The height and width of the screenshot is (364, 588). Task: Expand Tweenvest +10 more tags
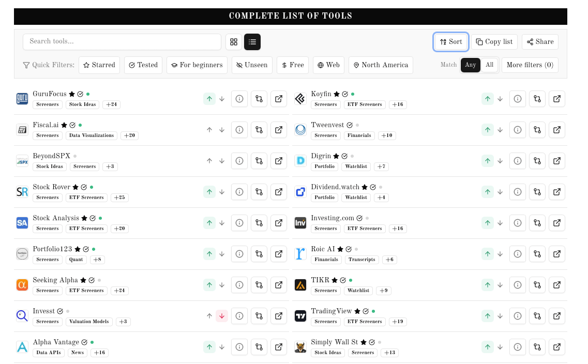(x=387, y=135)
